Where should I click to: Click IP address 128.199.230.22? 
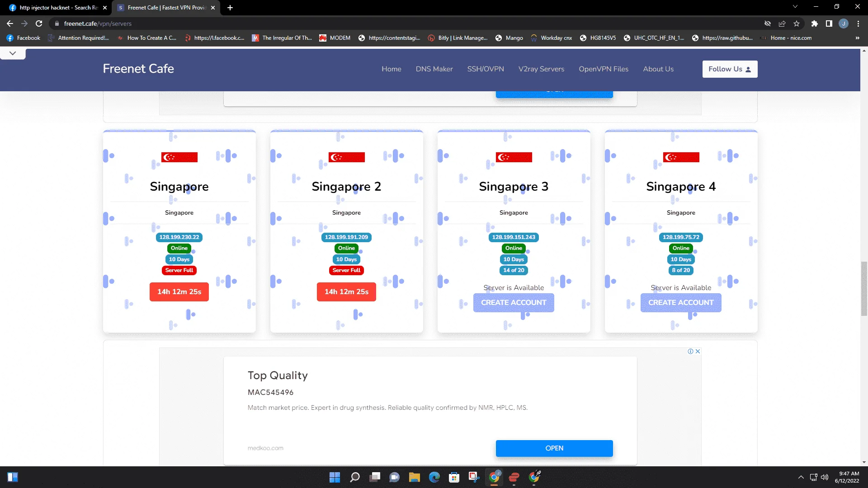click(x=179, y=237)
